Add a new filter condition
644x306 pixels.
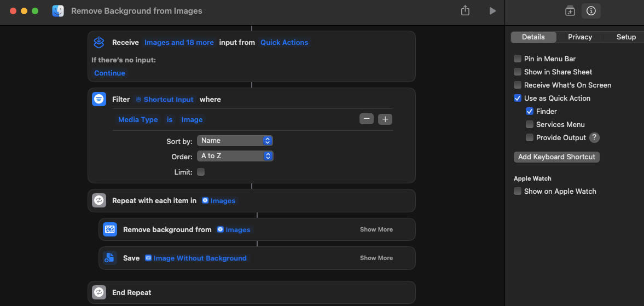coord(385,119)
